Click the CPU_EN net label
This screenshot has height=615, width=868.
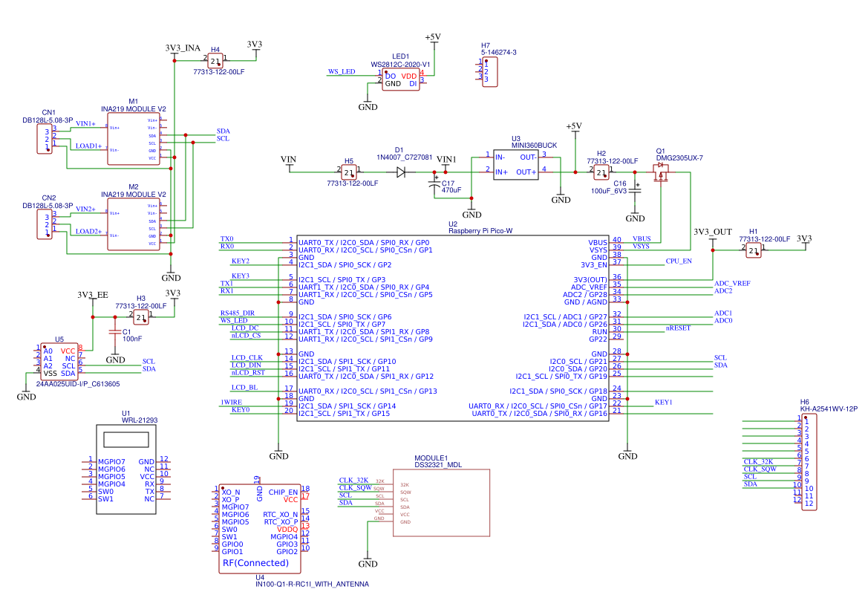679,261
